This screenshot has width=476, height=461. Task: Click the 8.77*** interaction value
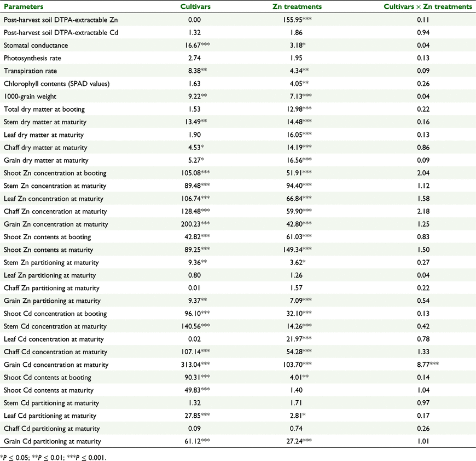point(428,365)
